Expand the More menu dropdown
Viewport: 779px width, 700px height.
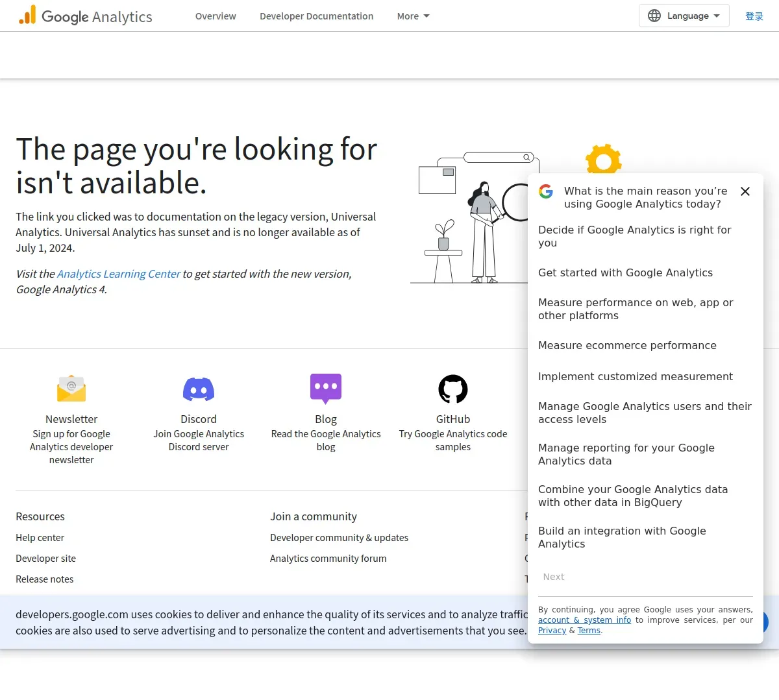pos(414,16)
